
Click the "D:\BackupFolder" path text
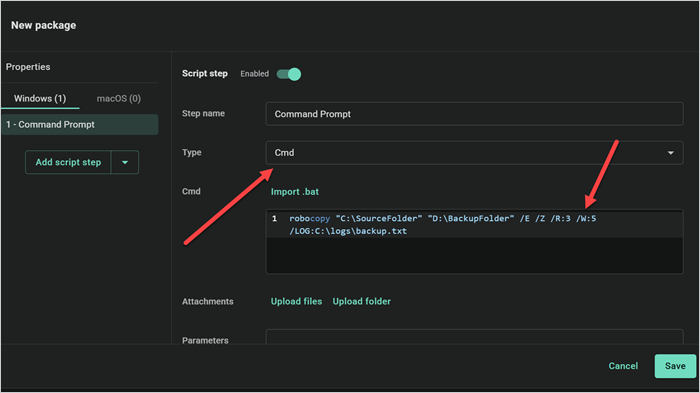pyautogui.click(x=471, y=218)
